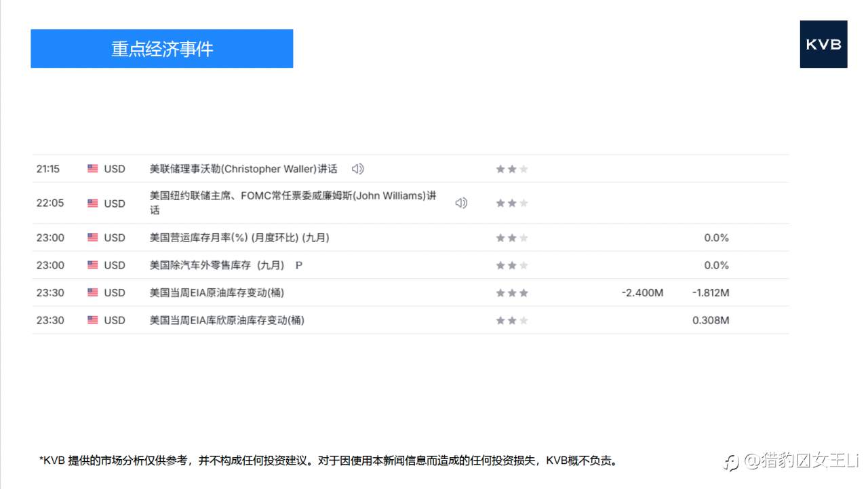Click US flag in 美国除汽车外零售库存 row
The height and width of the screenshot is (489, 868).
(93, 265)
